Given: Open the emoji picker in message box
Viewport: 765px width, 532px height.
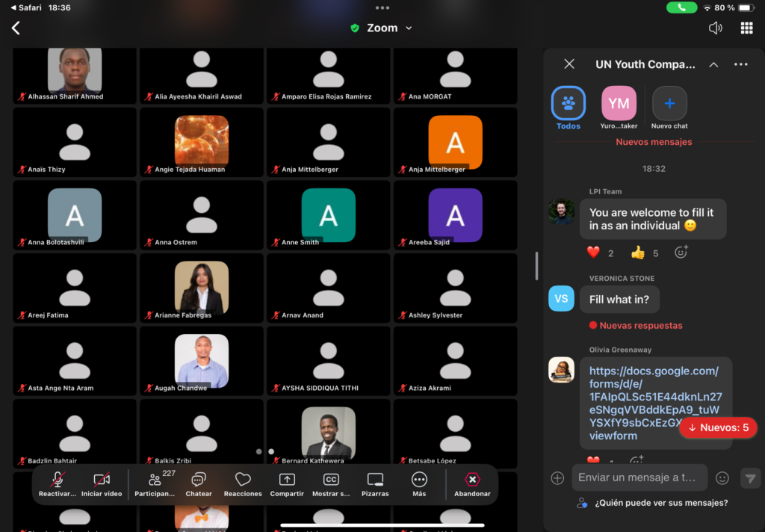Looking at the screenshot, I should [722, 478].
